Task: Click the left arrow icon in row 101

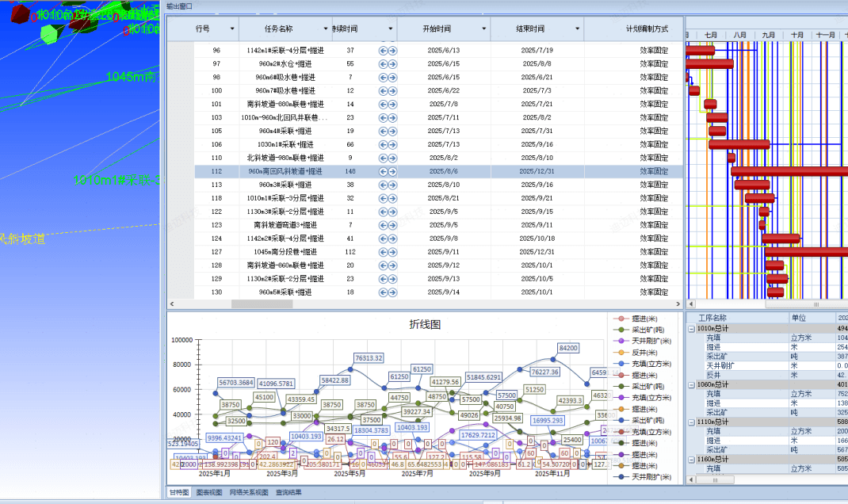Action: 383,105
